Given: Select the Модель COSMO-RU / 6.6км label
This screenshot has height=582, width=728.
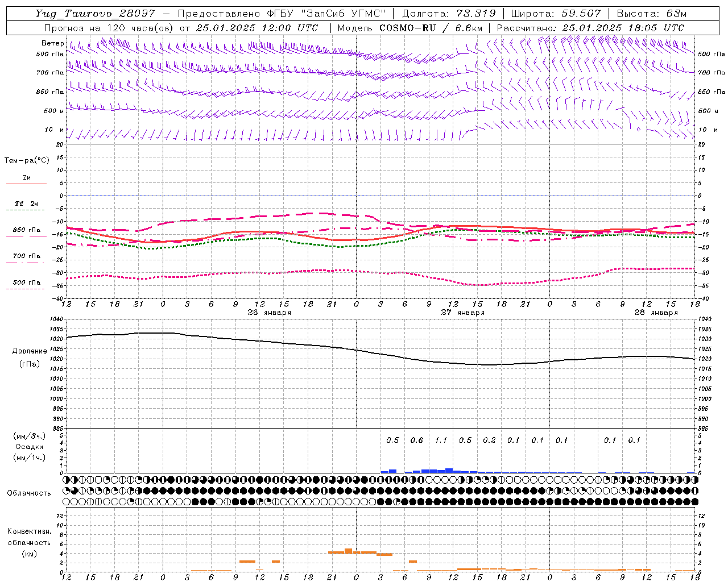Looking at the screenshot, I should click(x=410, y=28).
